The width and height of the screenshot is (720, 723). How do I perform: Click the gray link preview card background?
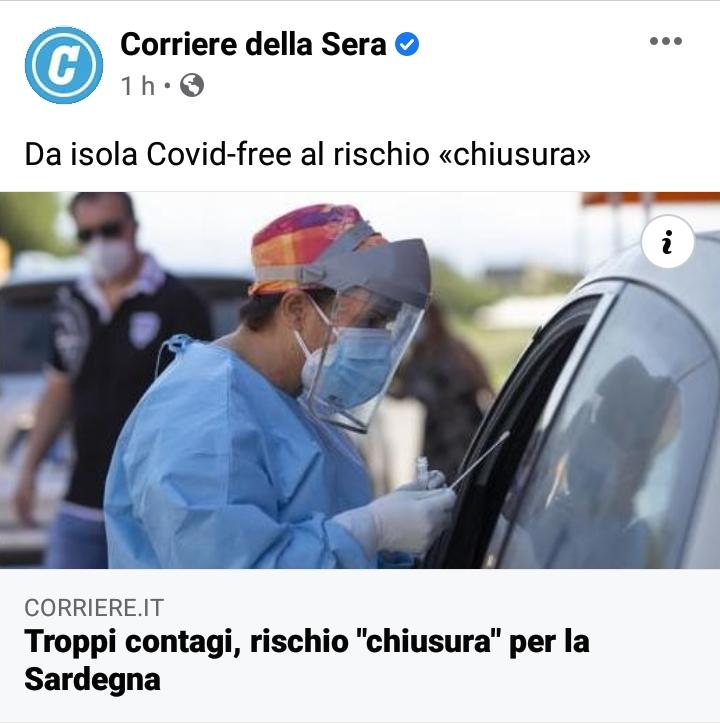coord(360,646)
